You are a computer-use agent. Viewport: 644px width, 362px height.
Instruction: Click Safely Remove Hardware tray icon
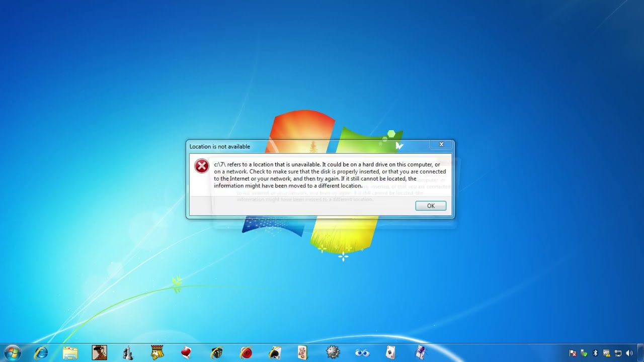[584, 353]
